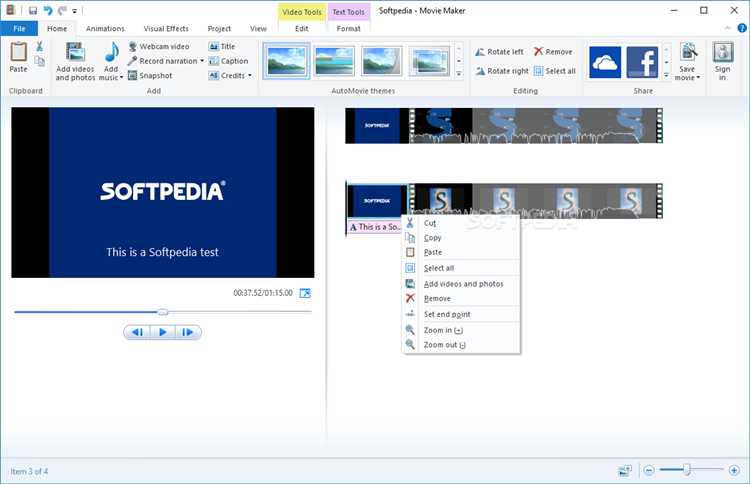Click zoom time scale out minus button
The height and width of the screenshot is (484, 750).
click(649, 471)
